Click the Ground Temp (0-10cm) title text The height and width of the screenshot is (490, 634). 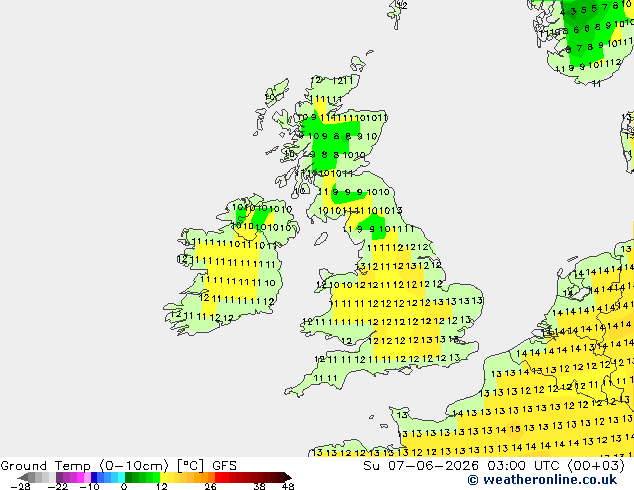84,465
